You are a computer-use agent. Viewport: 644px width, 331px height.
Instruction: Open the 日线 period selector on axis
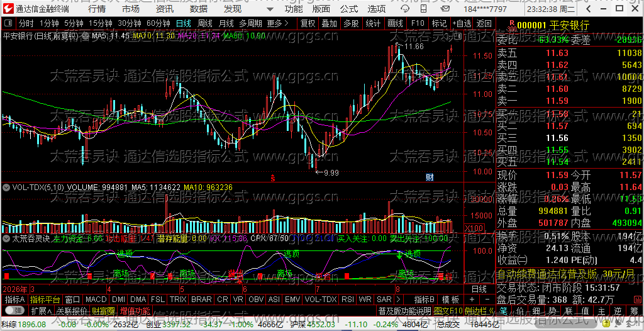tap(479, 289)
